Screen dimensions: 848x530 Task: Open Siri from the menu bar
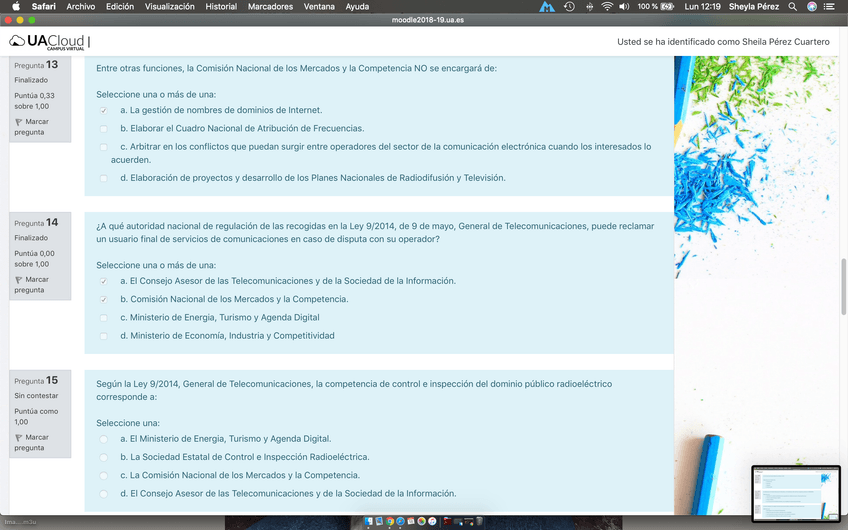(812, 6)
